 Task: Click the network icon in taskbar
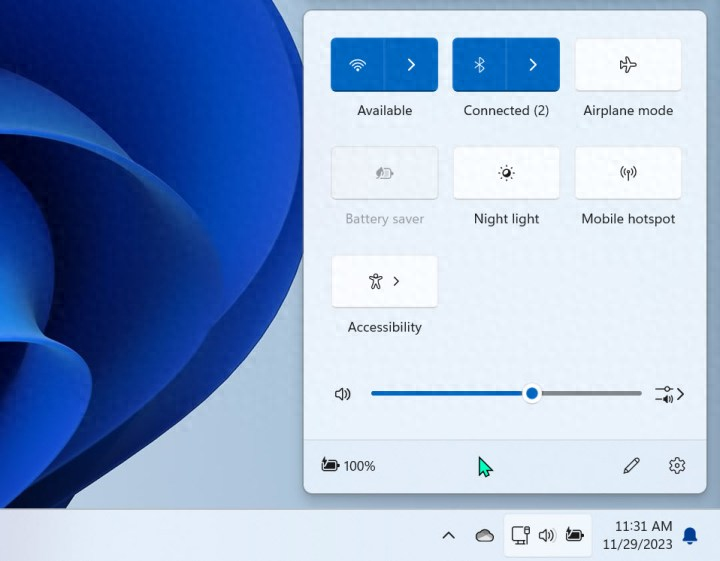click(520, 535)
